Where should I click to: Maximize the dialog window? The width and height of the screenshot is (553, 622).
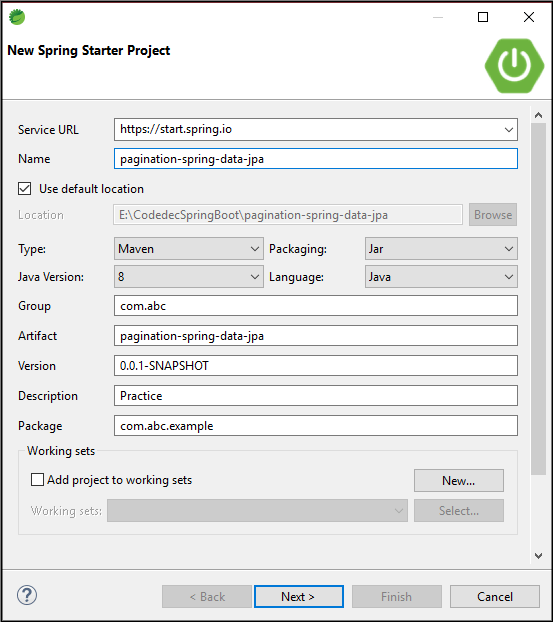coord(483,17)
